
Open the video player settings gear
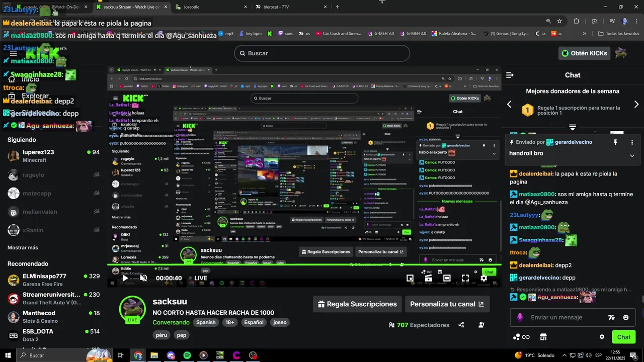[484, 278]
